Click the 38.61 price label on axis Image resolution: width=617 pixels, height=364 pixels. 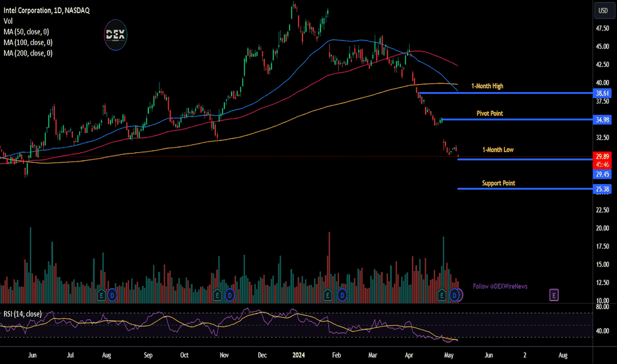click(602, 93)
